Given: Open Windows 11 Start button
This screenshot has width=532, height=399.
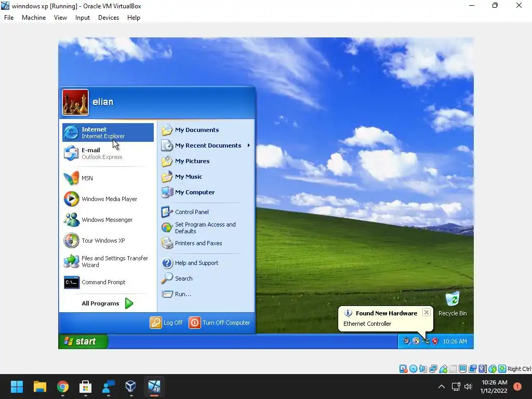Looking at the screenshot, I should (17, 387).
